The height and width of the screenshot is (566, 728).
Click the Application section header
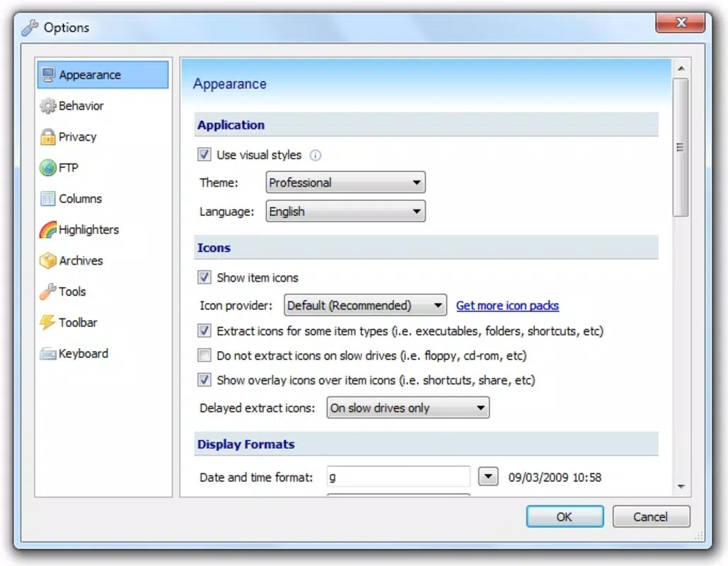click(426, 125)
